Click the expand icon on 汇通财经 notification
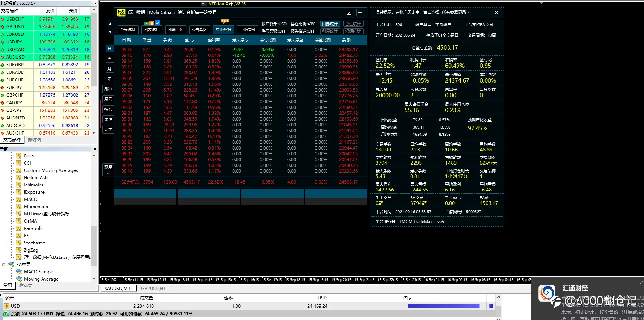Screen dimensions: 644x320 (x=641, y=282)
